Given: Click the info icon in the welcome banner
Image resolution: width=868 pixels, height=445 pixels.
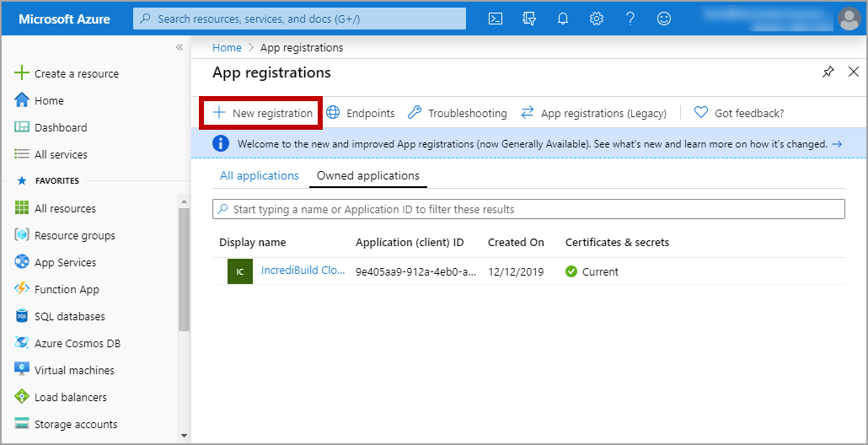Looking at the screenshot, I should 220,143.
